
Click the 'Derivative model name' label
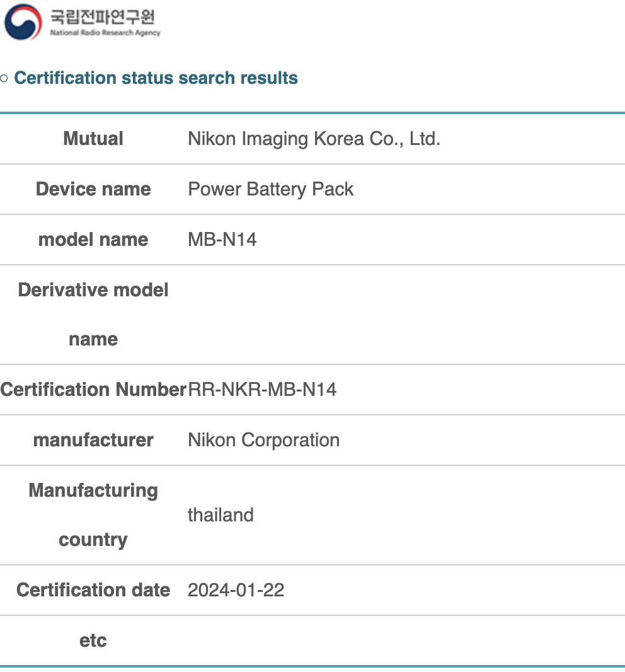(x=93, y=314)
